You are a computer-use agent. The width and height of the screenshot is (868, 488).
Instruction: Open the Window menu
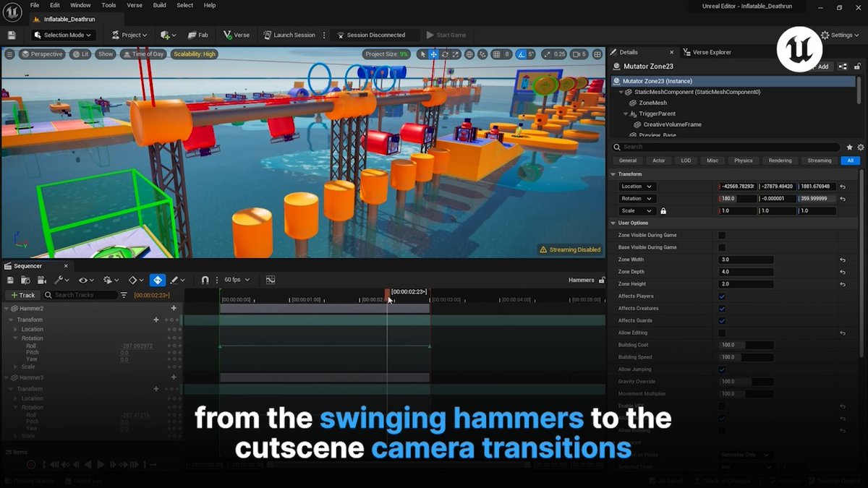pos(80,5)
